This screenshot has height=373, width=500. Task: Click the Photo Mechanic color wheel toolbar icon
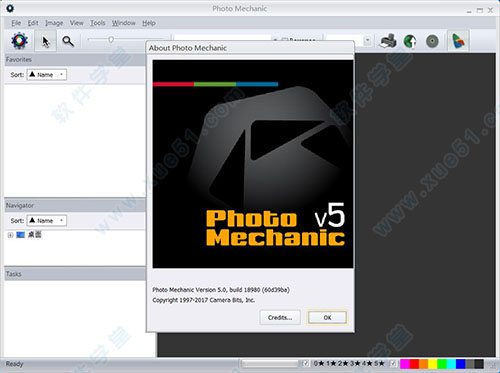pos(19,41)
